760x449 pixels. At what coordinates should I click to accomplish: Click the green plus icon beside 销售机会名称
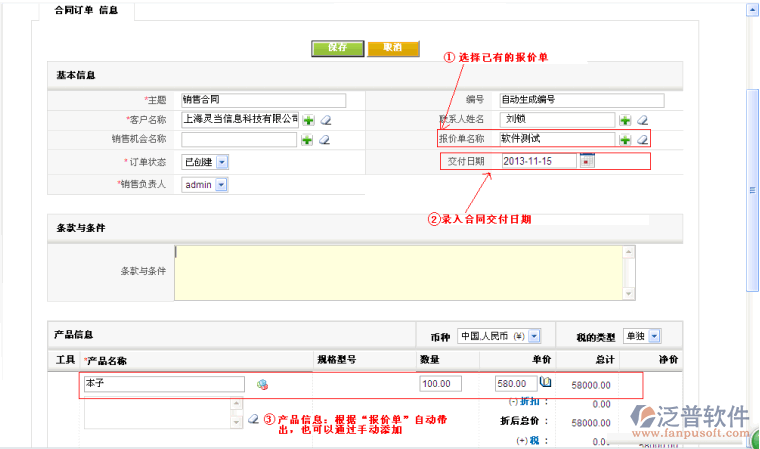[309, 140]
